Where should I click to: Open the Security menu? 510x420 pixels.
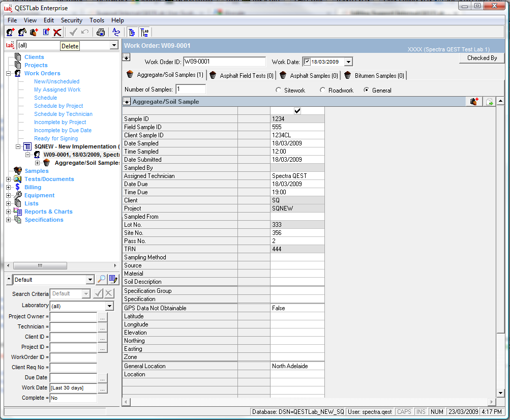coord(71,20)
